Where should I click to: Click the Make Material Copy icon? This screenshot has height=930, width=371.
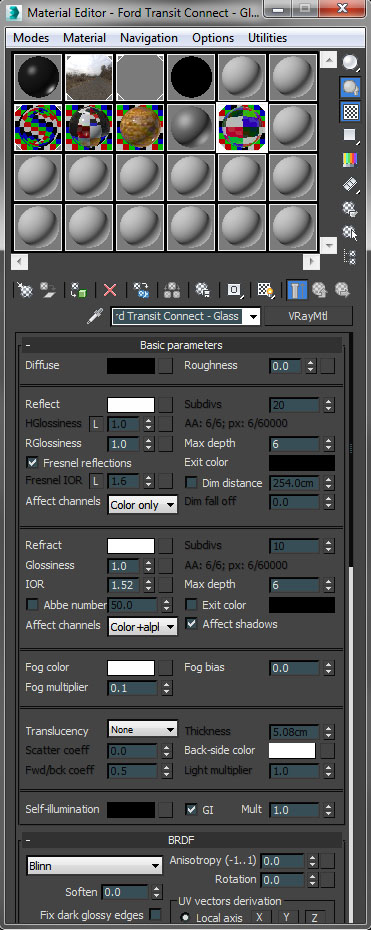point(141,289)
